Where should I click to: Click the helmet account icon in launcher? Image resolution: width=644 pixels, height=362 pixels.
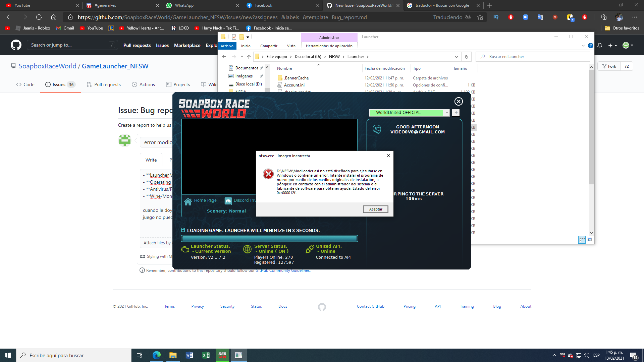tap(377, 129)
